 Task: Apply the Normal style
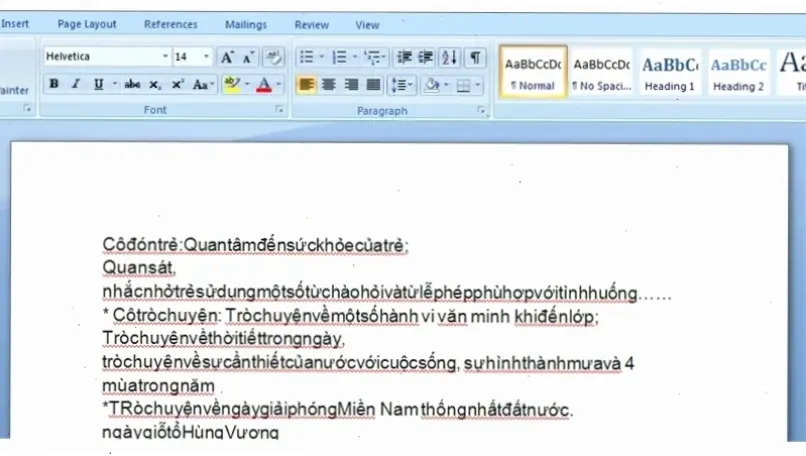(x=533, y=72)
